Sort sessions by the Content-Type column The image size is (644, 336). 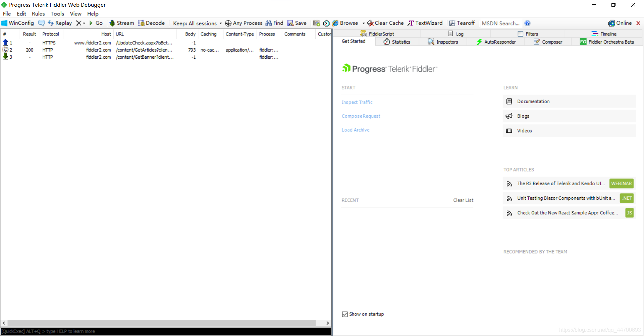239,34
